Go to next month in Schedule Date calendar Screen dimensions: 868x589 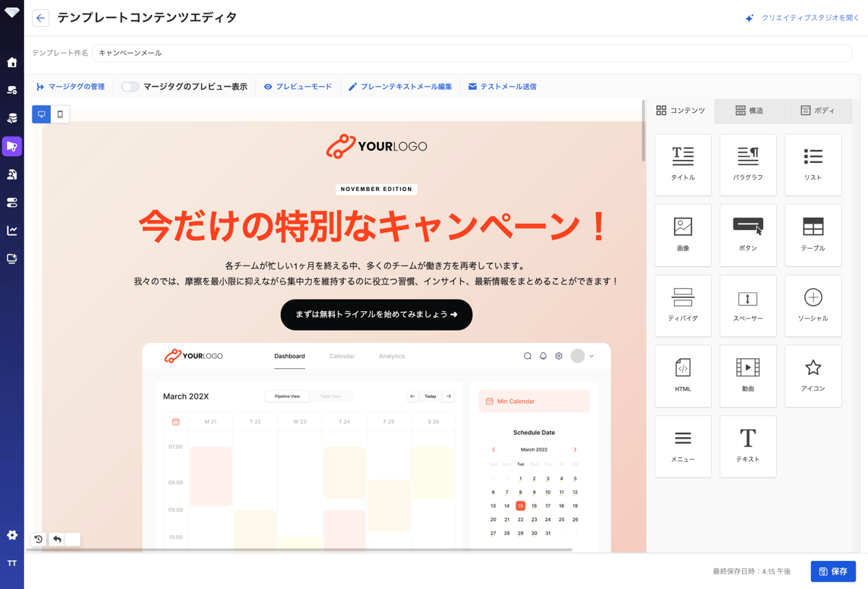pyautogui.click(x=575, y=449)
